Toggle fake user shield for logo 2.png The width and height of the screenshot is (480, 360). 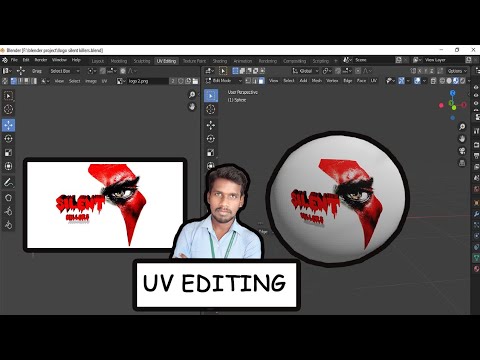[181, 81]
